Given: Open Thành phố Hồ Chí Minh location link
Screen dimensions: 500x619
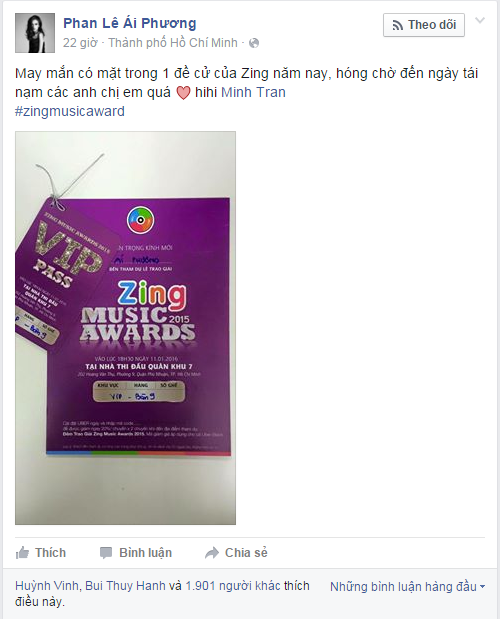Looking at the screenshot, I should (173, 43).
